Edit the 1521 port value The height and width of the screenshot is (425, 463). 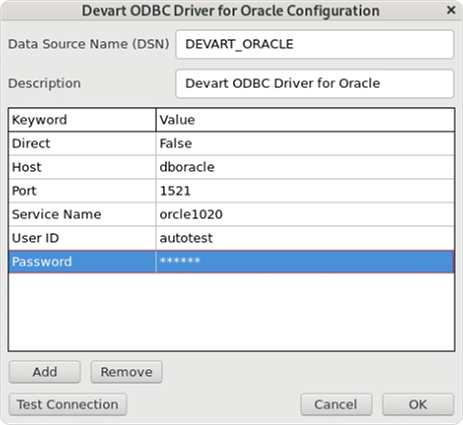point(305,191)
